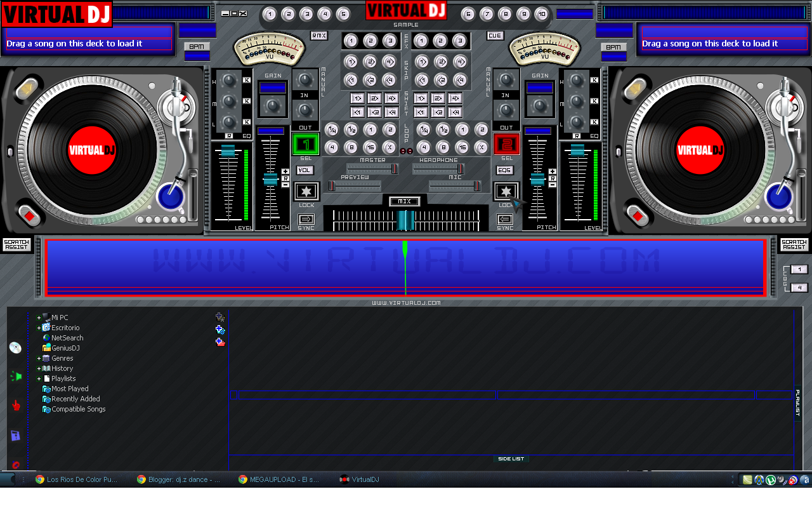Image resolution: width=812 pixels, height=508 pixels.
Task: Trigger sample button 5
Action: click(x=343, y=14)
